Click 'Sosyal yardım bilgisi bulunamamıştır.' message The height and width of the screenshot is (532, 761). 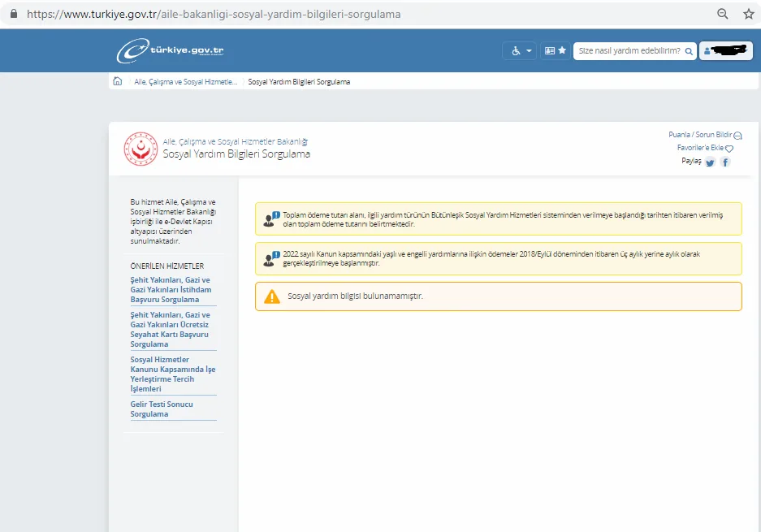[x=355, y=296]
